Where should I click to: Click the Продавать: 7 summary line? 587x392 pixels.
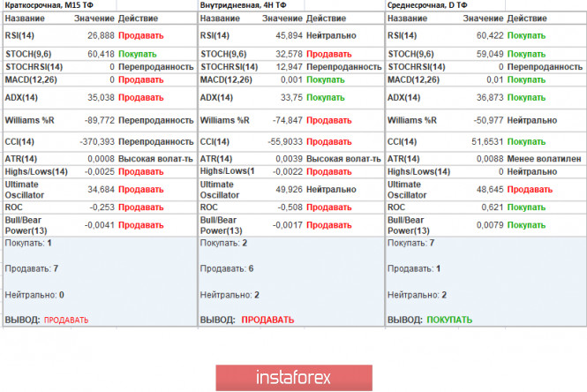pyautogui.click(x=32, y=268)
